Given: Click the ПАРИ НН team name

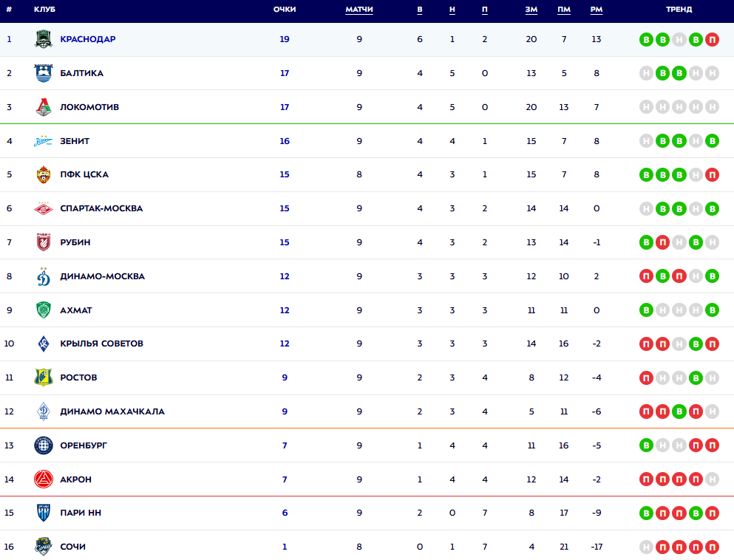Looking at the screenshot, I should pyautogui.click(x=81, y=513).
